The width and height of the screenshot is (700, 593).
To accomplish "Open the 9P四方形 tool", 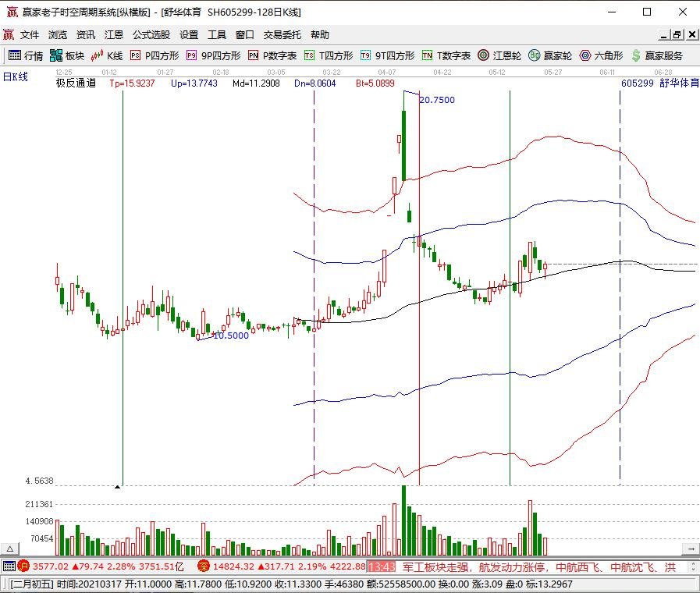I will (213, 55).
